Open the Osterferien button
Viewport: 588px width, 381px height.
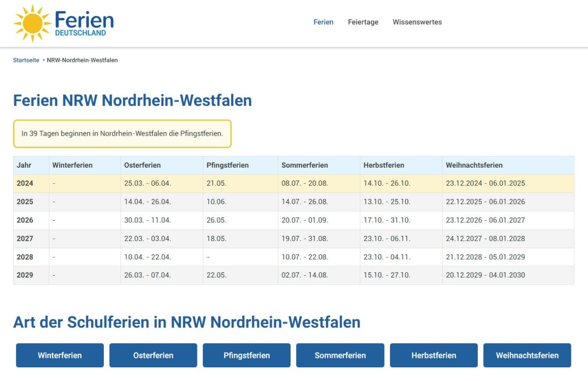[x=153, y=355]
